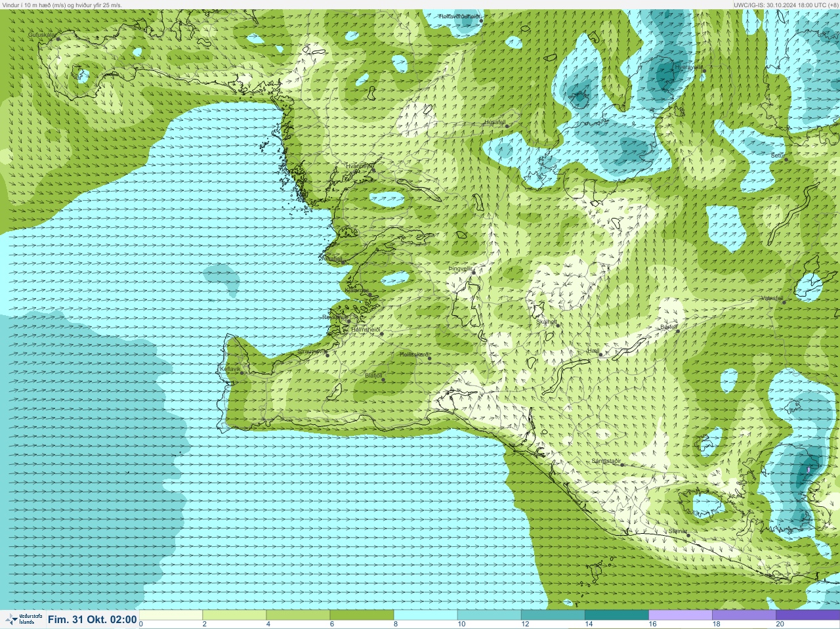
Task: Click the Sámsstaðir place label
Action: (x=606, y=461)
